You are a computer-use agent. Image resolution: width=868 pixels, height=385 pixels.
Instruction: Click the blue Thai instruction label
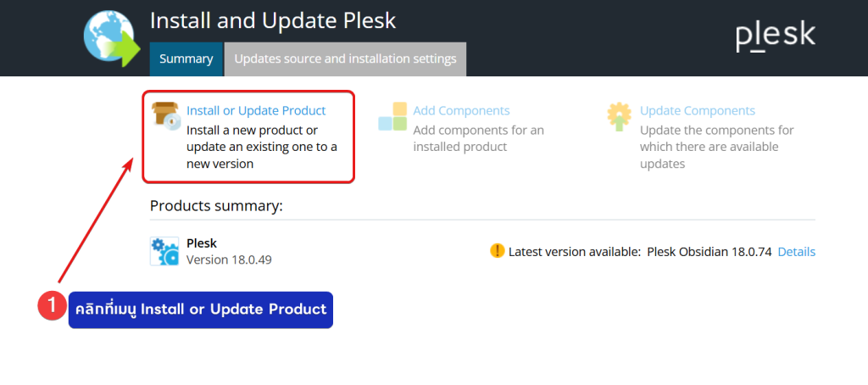point(201,310)
